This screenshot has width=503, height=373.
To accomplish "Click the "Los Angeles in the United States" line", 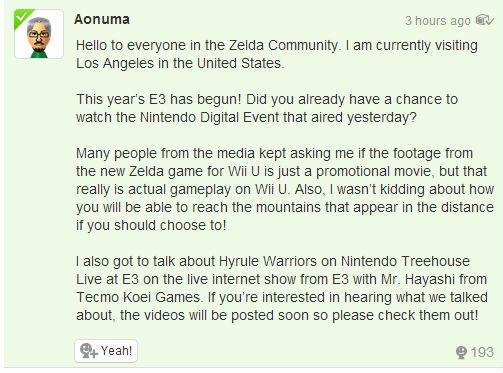I will coord(180,63).
